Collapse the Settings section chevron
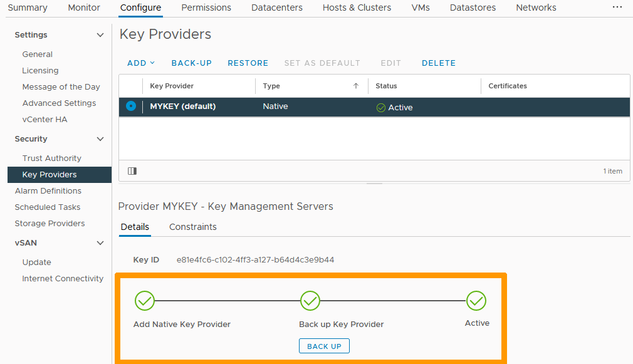The width and height of the screenshot is (633, 364). (100, 35)
